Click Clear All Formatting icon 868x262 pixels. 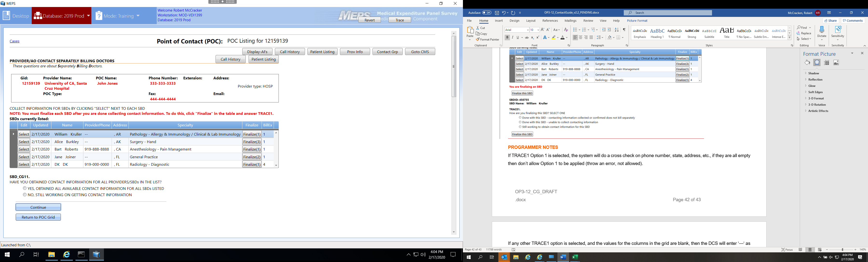tap(566, 30)
